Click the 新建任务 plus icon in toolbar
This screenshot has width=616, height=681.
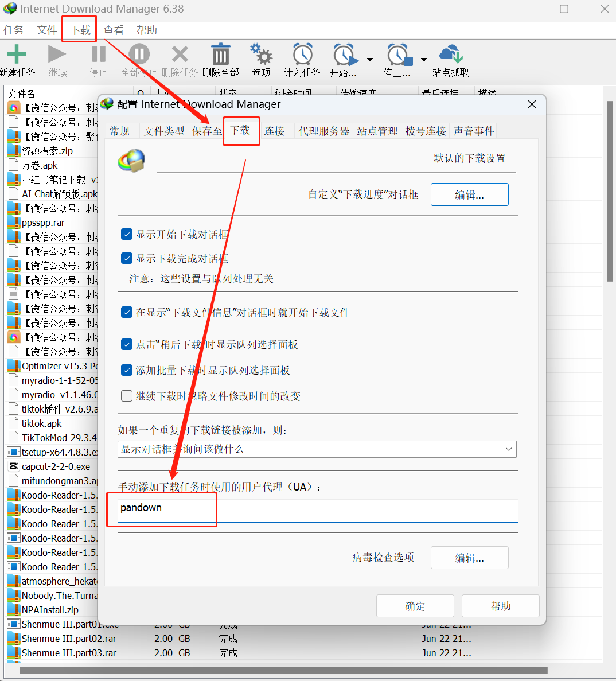point(17,55)
